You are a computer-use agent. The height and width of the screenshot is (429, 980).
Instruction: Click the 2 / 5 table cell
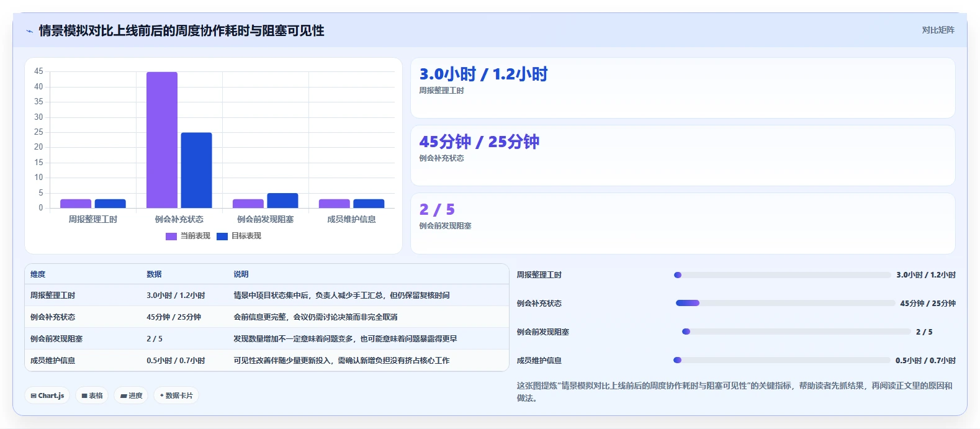(155, 339)
